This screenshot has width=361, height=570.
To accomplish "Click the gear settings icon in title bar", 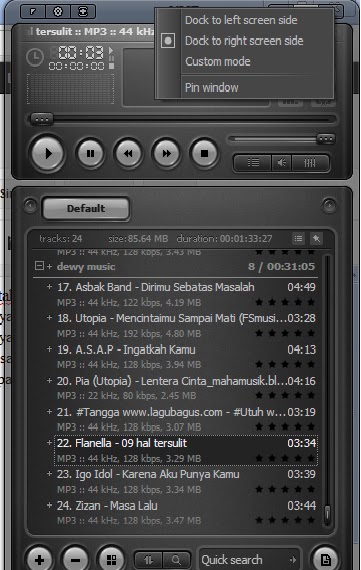I will click(58, 12).
